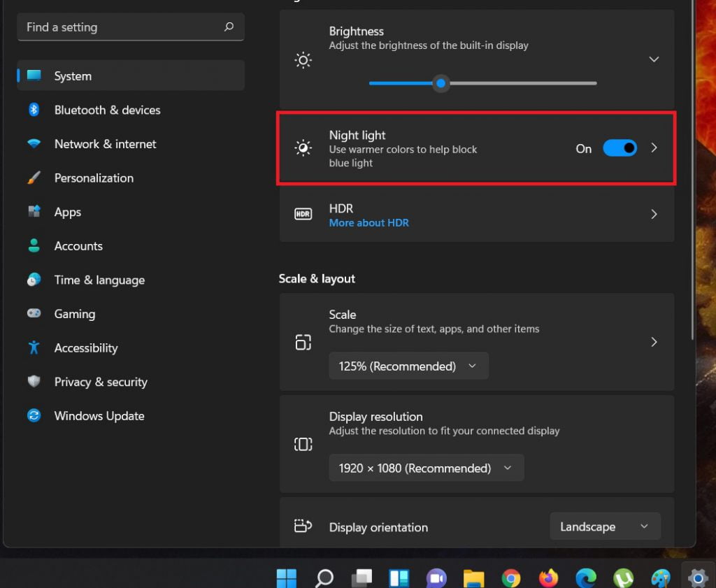Open Apps settings category
The width and height of the screenshot is (716, 588).
tap(131, 212)
